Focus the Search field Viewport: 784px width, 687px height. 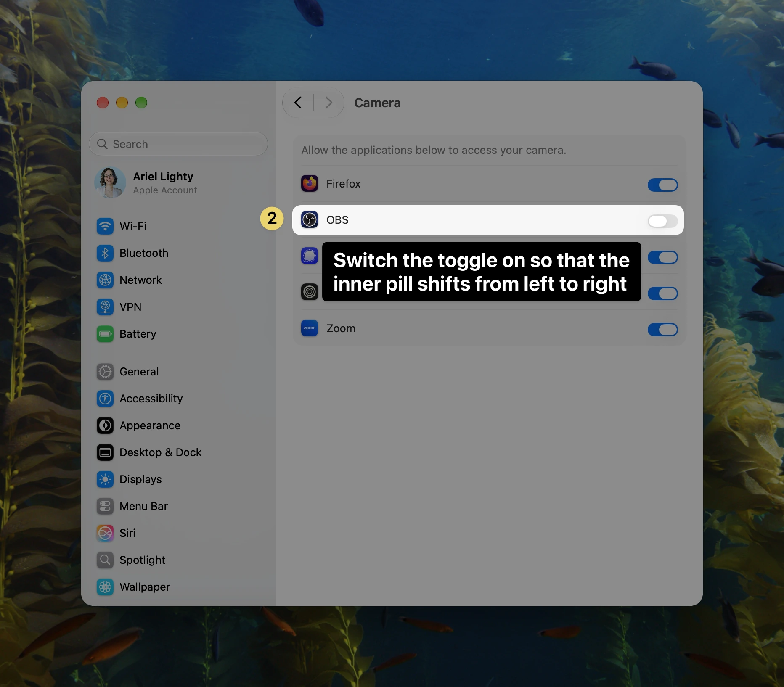(x=178, y=144)
